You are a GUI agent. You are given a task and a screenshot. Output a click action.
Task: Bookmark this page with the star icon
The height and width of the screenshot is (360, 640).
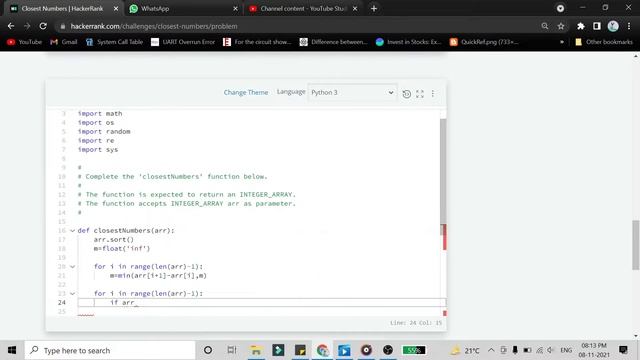[561, 26]
